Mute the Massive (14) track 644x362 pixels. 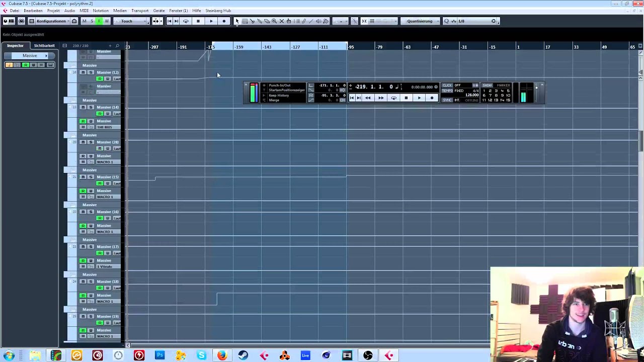tap(84, 107)
